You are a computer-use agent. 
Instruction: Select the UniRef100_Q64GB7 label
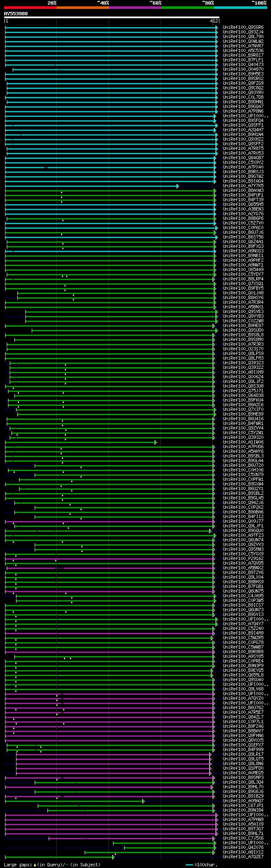(x=243, y=158)
